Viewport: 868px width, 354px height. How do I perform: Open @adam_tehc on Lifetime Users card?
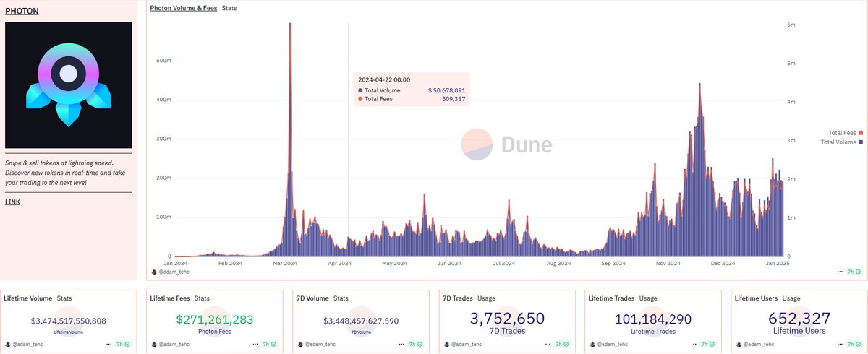(x=757, y=345)
